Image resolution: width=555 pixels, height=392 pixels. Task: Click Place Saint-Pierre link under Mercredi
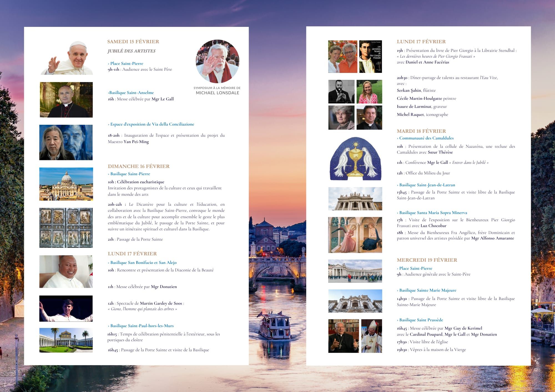415,268
